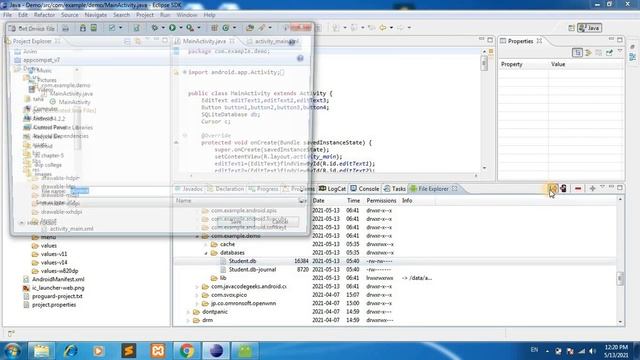Toggle Show Advanced Properties in Properties view

pos(588,53)
